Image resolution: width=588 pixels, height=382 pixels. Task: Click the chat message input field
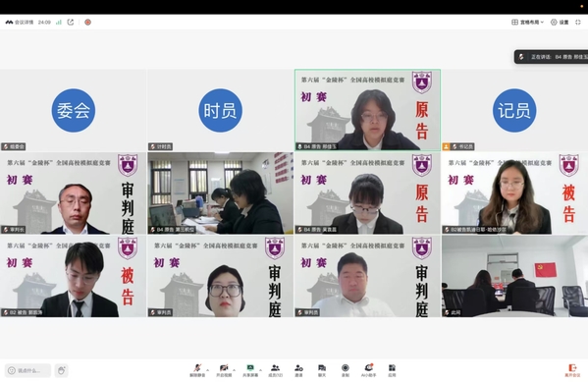27,370
